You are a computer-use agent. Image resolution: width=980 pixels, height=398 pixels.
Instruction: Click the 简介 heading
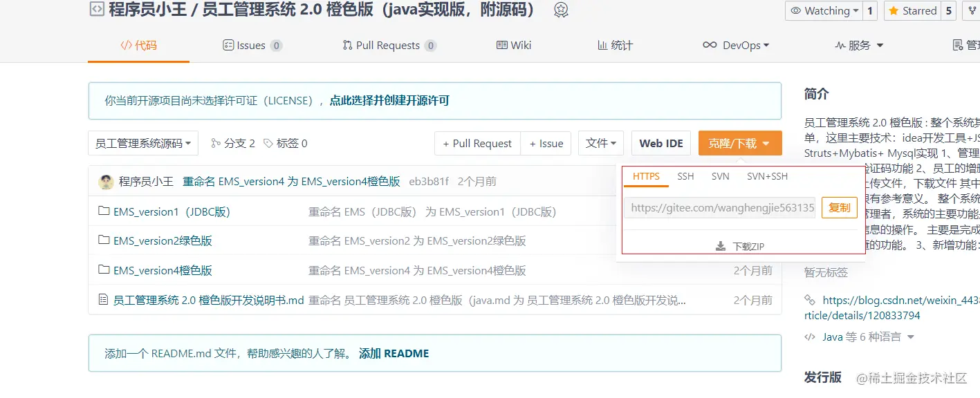pos(816,93)
